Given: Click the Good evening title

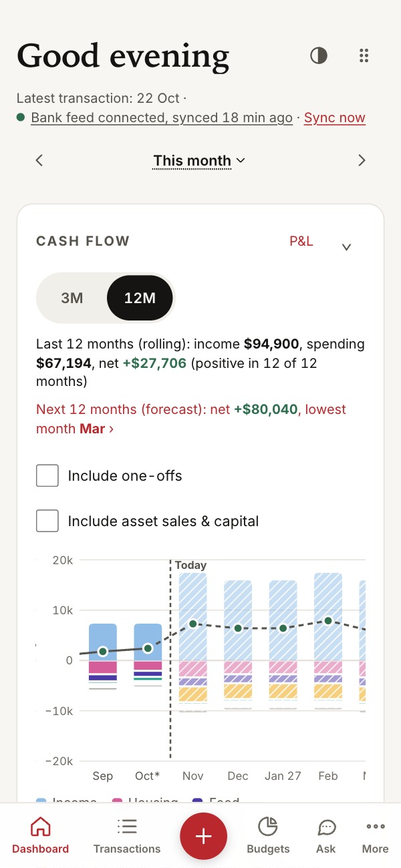Looking at the screenshot, I should click(x=123, y=56).
